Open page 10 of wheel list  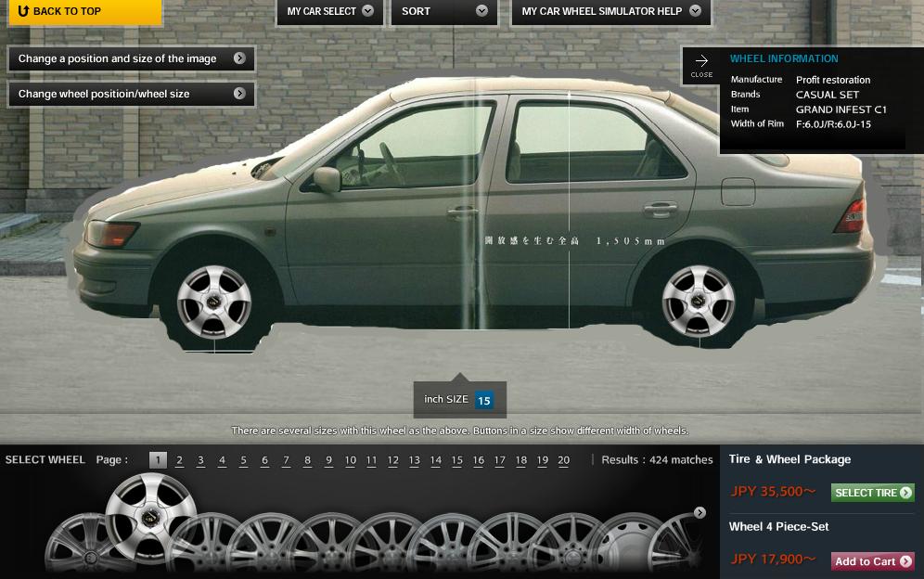[x=351, y=460]
